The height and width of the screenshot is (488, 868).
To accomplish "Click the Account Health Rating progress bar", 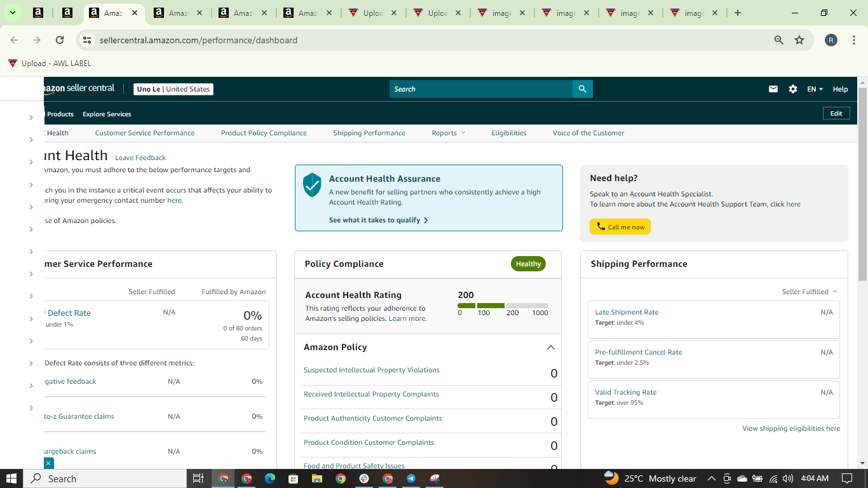I will pyautogui.click(x=503, y=306).
